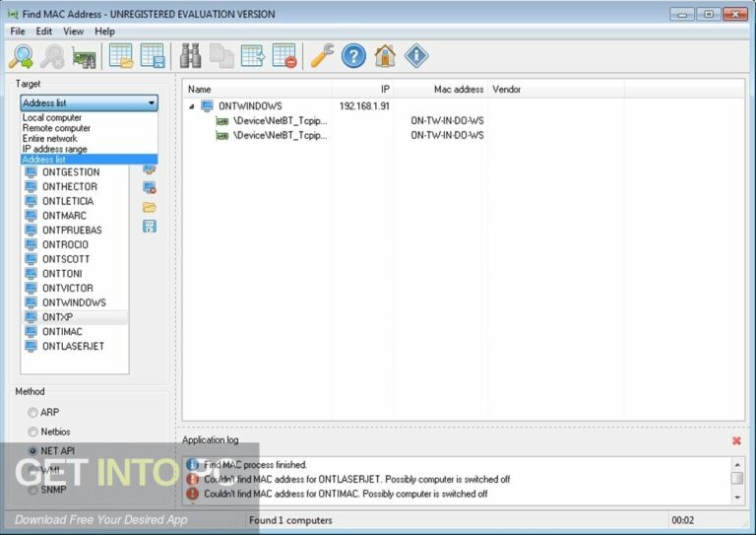Save the results table with disk icon

click(153, 56)
